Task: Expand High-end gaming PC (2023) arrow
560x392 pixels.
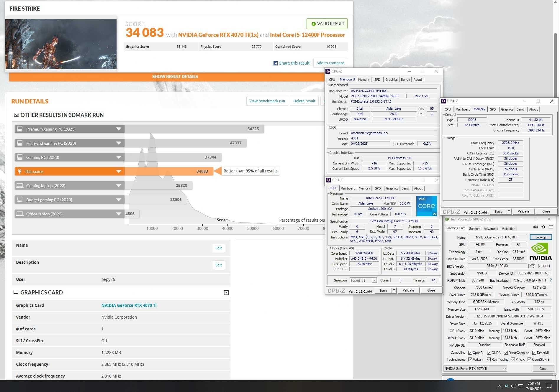Action: pyautogui.click(x=119, y=143)
